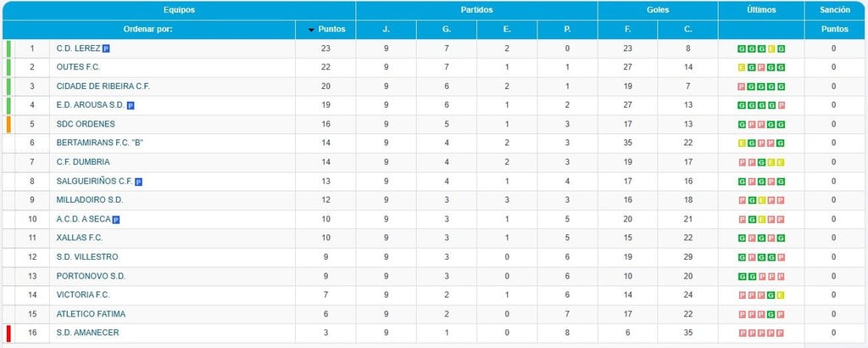Click the red relegation marker beside S.D. AMANECER
The width and height of the screenshot is (868, 348).
click(x=8, y=333)
